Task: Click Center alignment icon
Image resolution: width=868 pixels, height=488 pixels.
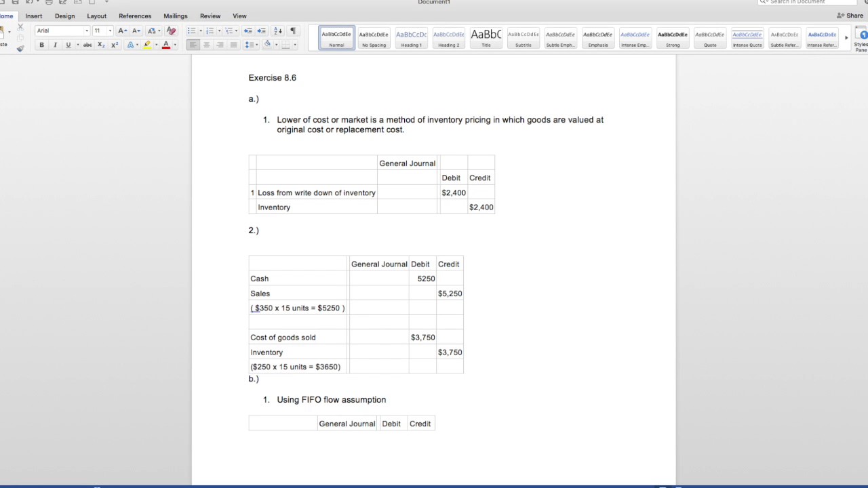Action: [x=207, y=45]
